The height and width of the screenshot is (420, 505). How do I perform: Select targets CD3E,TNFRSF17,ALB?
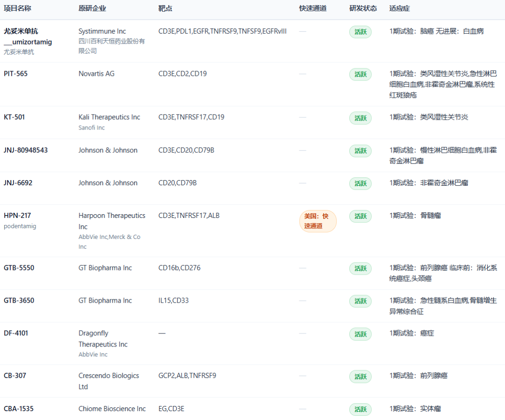(x=189, y=216)
